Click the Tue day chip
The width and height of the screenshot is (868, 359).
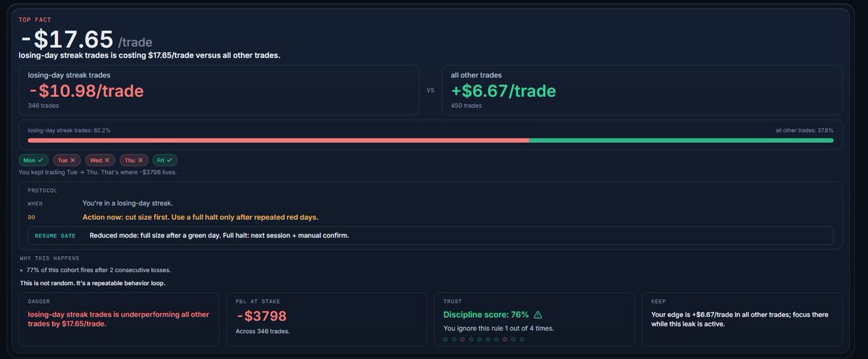pos(67,161)
